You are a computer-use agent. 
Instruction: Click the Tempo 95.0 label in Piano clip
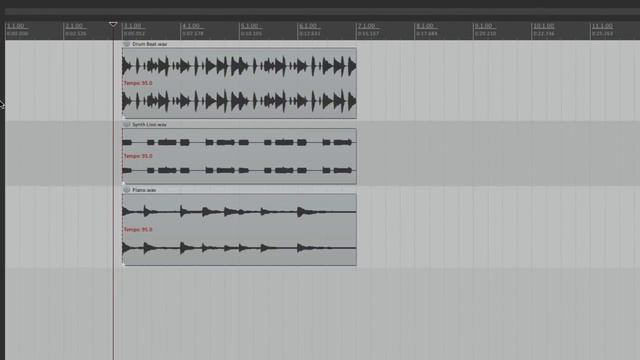138,229
